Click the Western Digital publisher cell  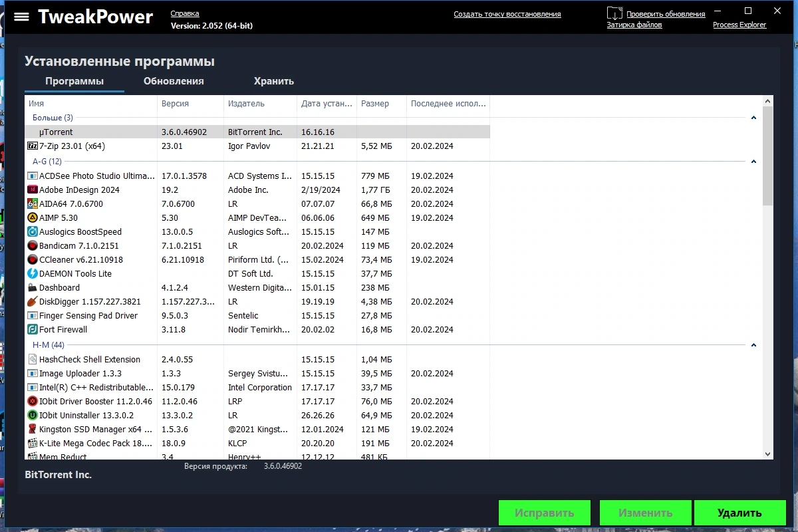pos(260,288)
